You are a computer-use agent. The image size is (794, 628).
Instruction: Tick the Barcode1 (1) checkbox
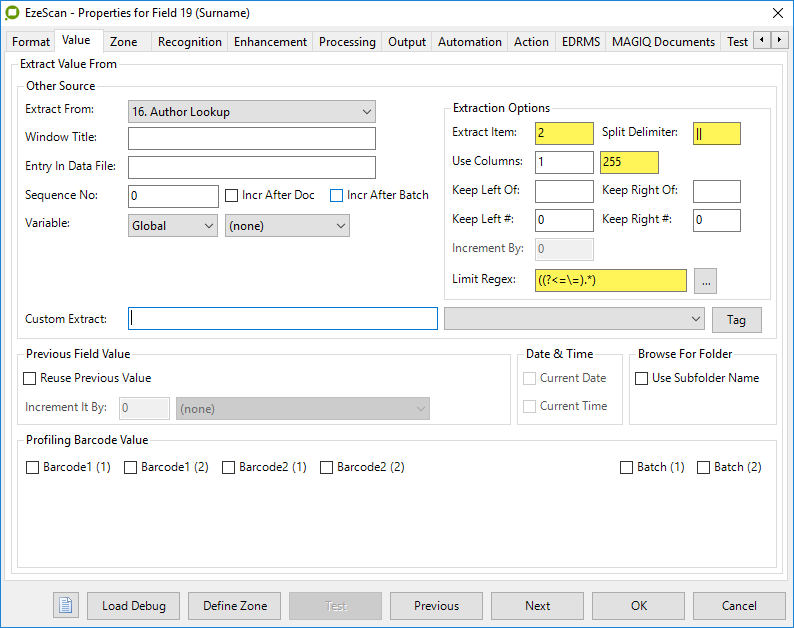click(x=33, y=467)
